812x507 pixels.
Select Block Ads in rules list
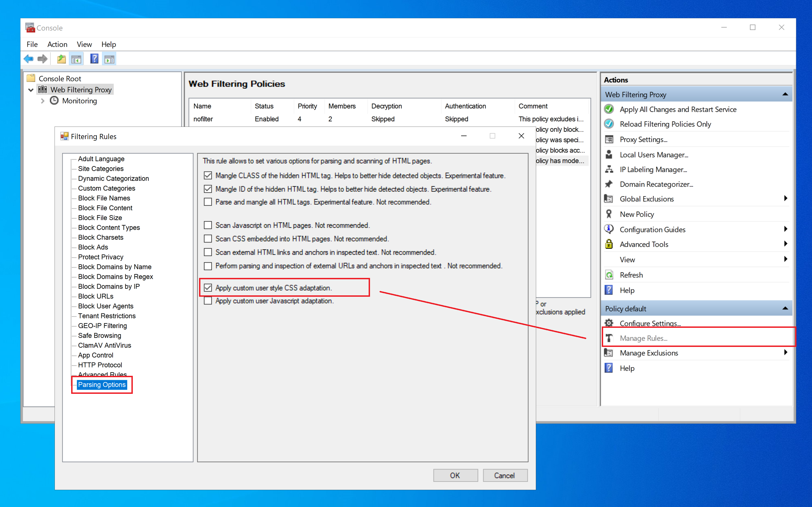click(93, 247)
